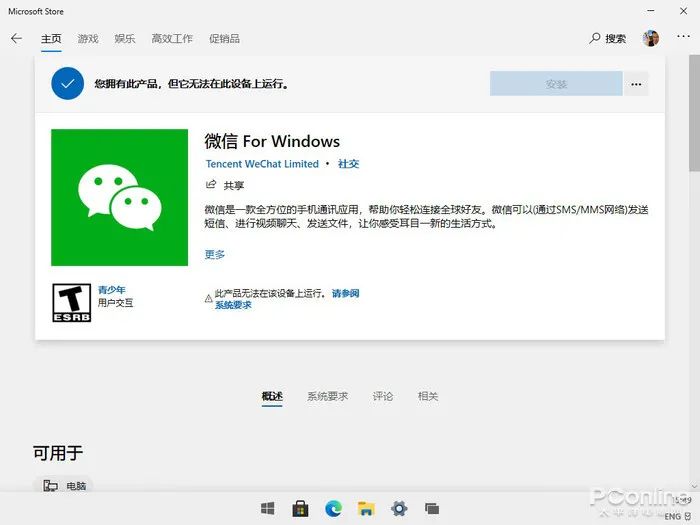The image size is (700, 525).
Task: Open the user account avatar
Action: point(651,38)
